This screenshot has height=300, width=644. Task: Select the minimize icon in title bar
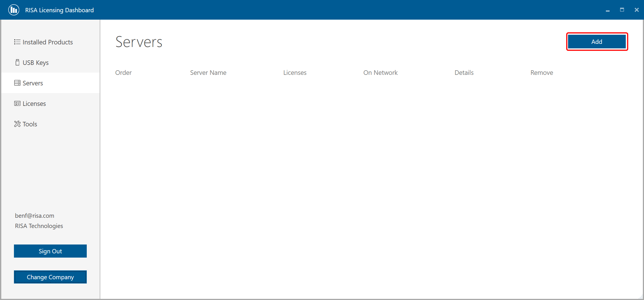coord(608,11)
